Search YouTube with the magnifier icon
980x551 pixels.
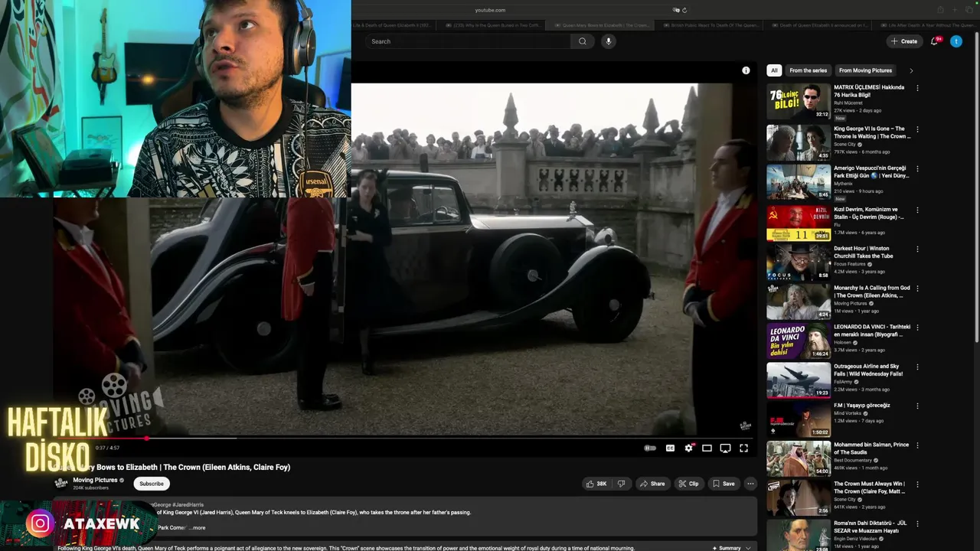click(x=583, y=41)
